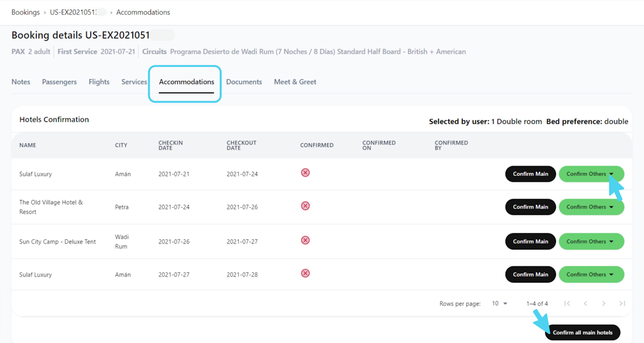Image resolution: width=644 pixels, height=343 pixels.
Task: Go to the next page arrow
Action: pos(604,303)
